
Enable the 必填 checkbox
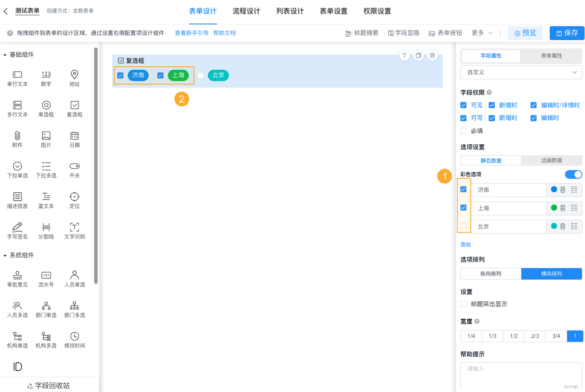[x=463, y=130]
